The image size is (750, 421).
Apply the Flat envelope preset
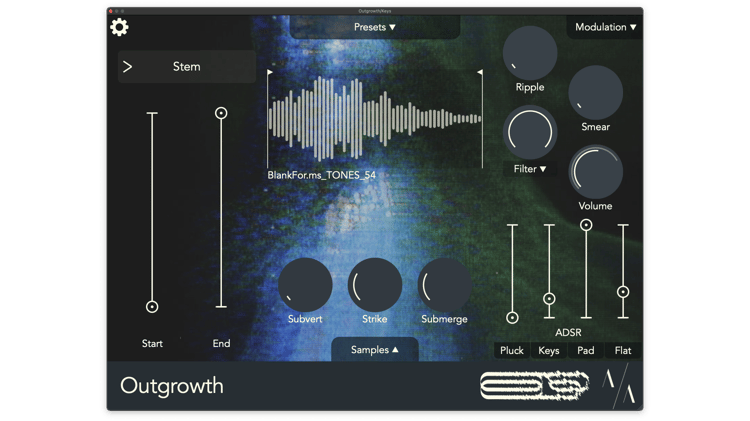coord(623,351)
